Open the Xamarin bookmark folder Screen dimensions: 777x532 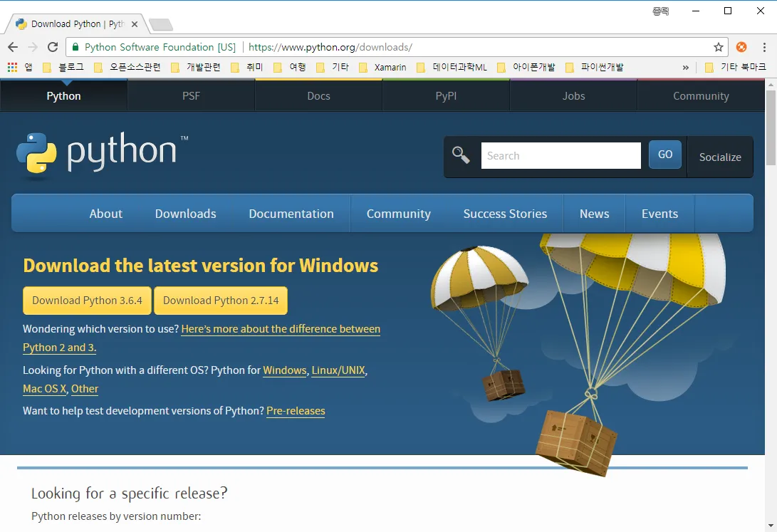pyautogui.click(x=382, y=67)
